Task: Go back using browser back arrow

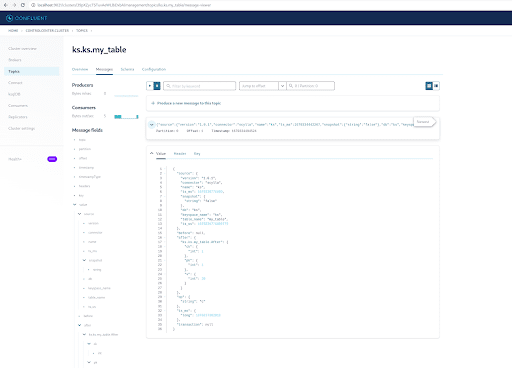Action: (6, 5)
